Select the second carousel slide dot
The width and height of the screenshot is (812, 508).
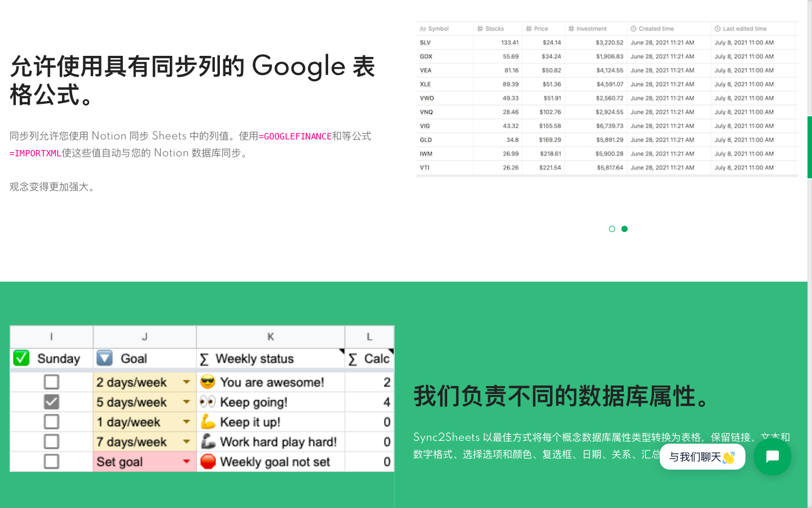tap(624, 229)
